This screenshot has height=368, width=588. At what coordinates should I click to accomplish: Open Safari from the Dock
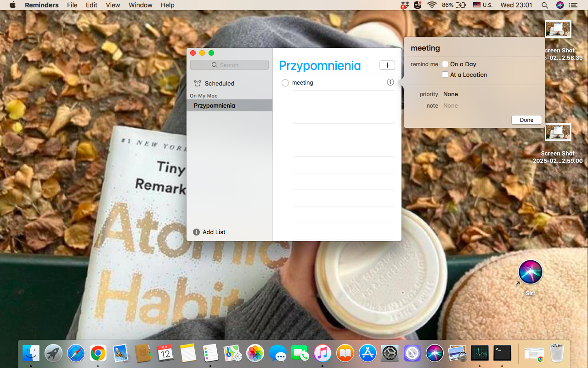(x=75, y=353)
